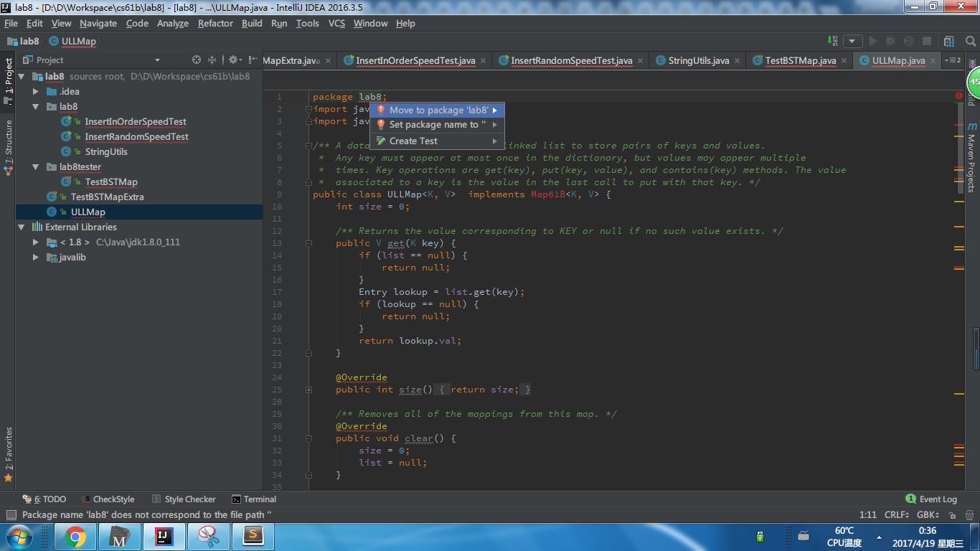Open the Project view mode dropdown
Viewport: 980px width, 551px height.
[x=157, y=60]
